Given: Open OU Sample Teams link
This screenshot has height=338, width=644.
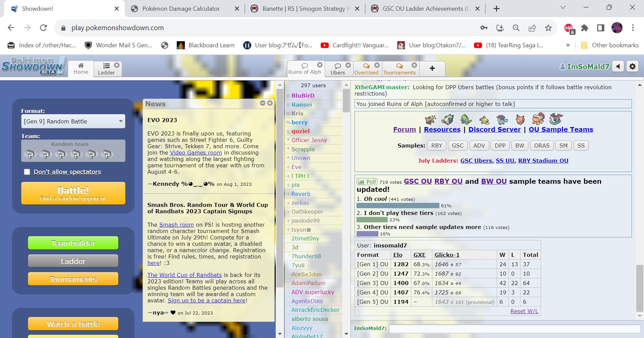Looking at the screenshot, I should [560, 129].
